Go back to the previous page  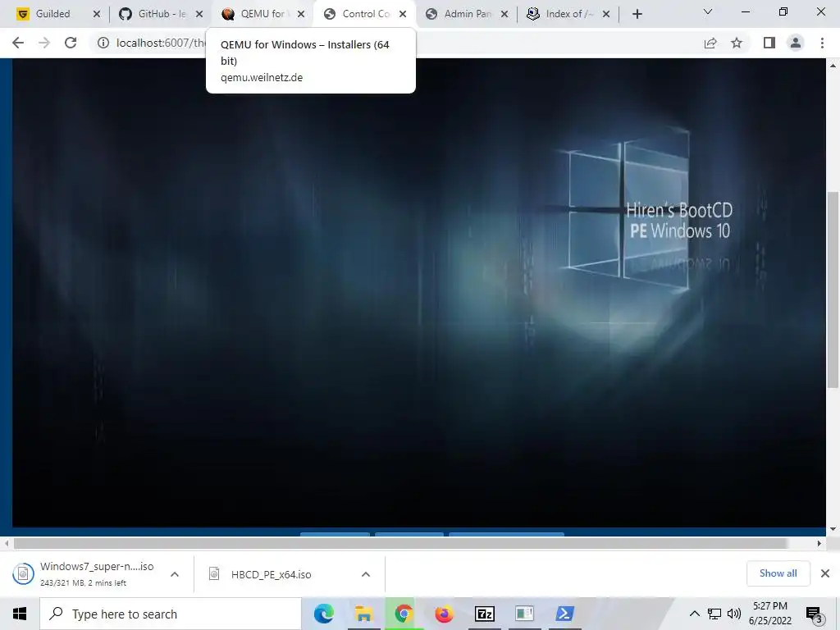pyautogui.click(x=18, y=43)
